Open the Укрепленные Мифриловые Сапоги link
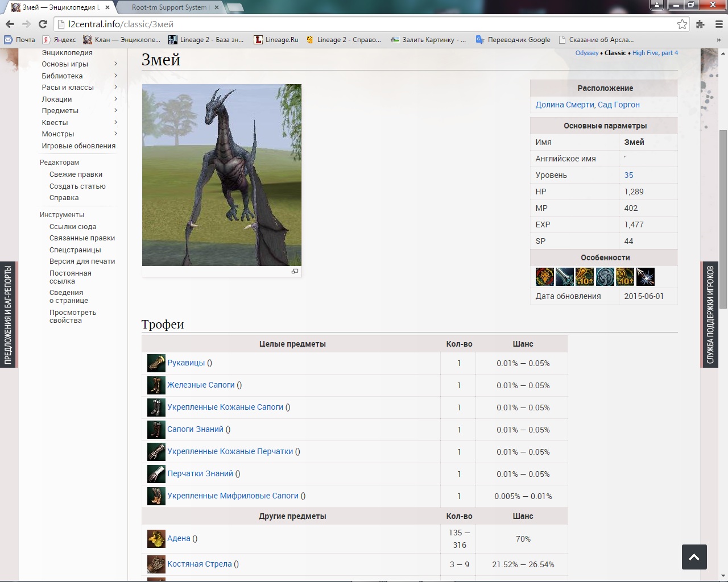 [233, 496]
